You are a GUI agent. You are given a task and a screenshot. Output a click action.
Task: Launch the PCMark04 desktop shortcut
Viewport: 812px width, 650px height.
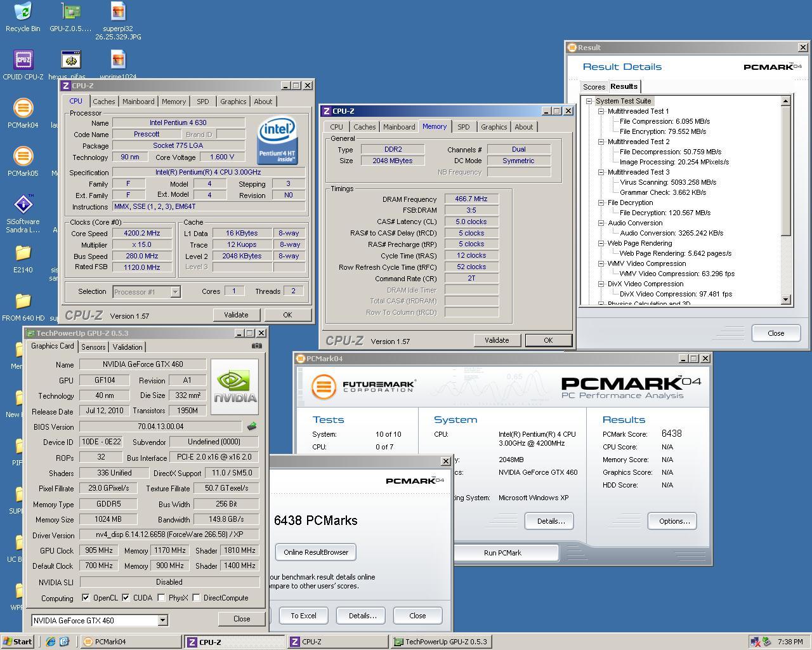pyautogui.click(x=23, y=114)
